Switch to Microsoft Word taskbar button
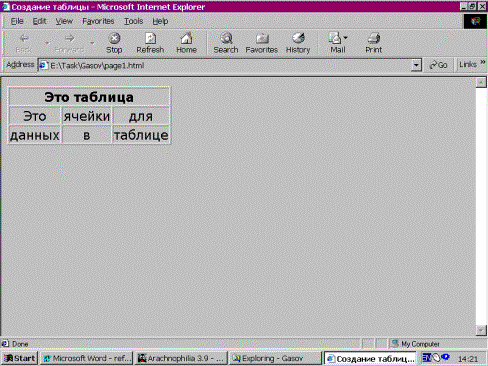The image size is (488, 366). pyautogui.click(x=87, y=358)
